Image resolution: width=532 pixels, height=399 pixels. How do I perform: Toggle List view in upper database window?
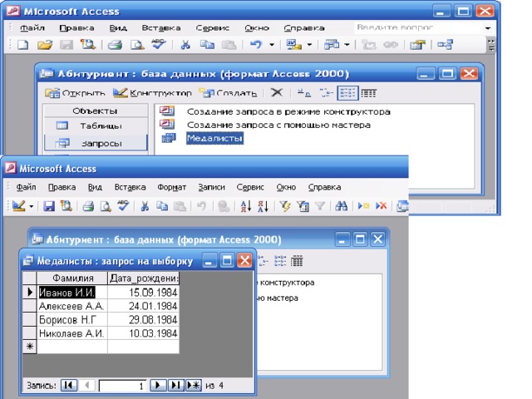coord(347,92)
